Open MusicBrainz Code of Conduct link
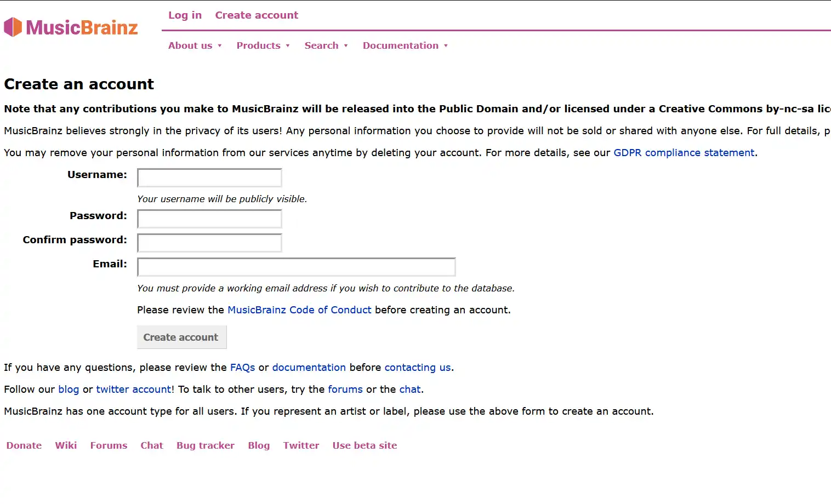Image resolution: width=831 pixels, height=504 pixels. [x=299, y=310]
